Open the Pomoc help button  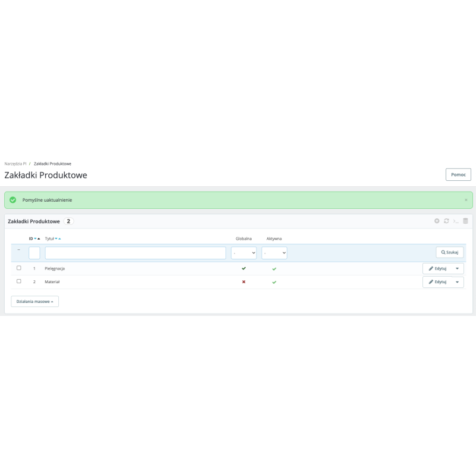pyautogui.click(x=458, y=174)
